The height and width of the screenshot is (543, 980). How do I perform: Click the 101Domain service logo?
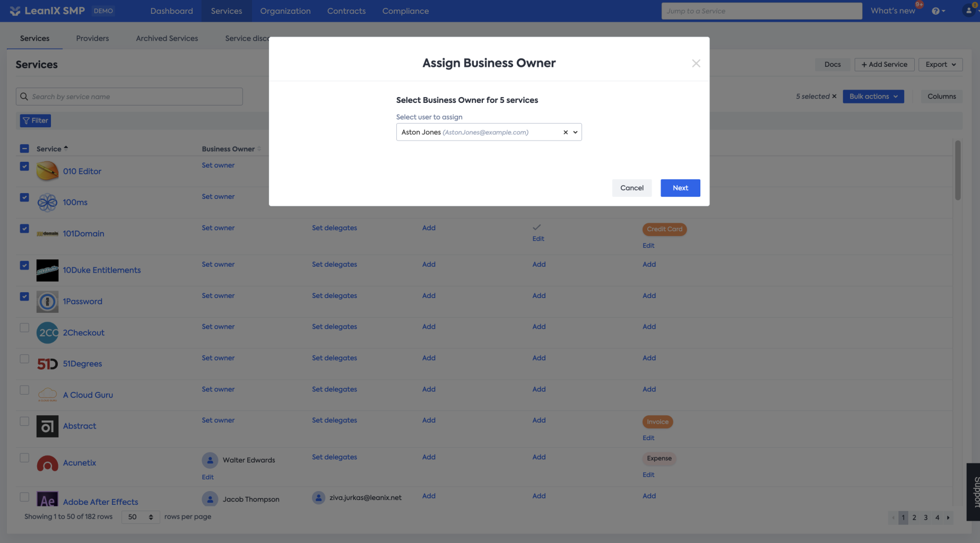pos(47,233)
